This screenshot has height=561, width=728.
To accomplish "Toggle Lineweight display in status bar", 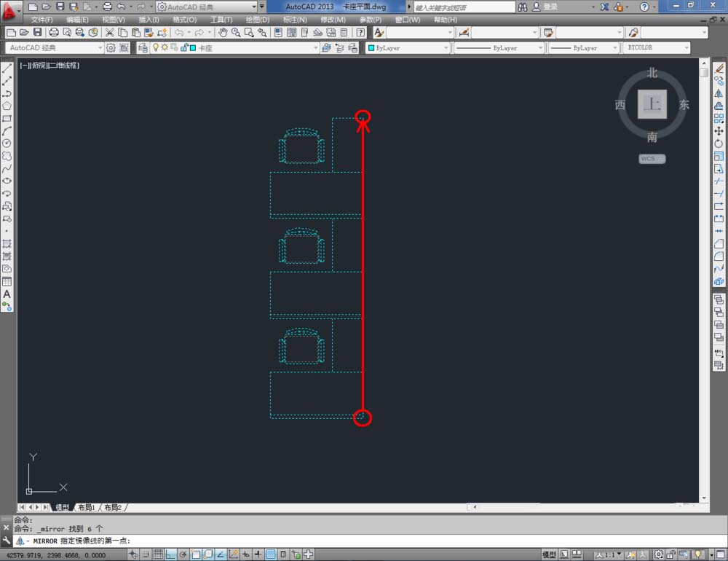I will click(x=258, y=554).
